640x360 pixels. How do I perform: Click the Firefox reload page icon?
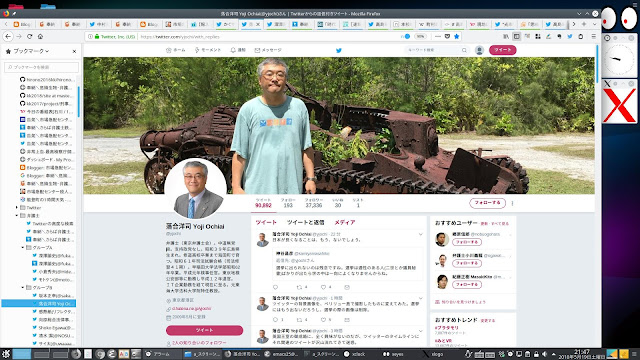pos(29,36)
